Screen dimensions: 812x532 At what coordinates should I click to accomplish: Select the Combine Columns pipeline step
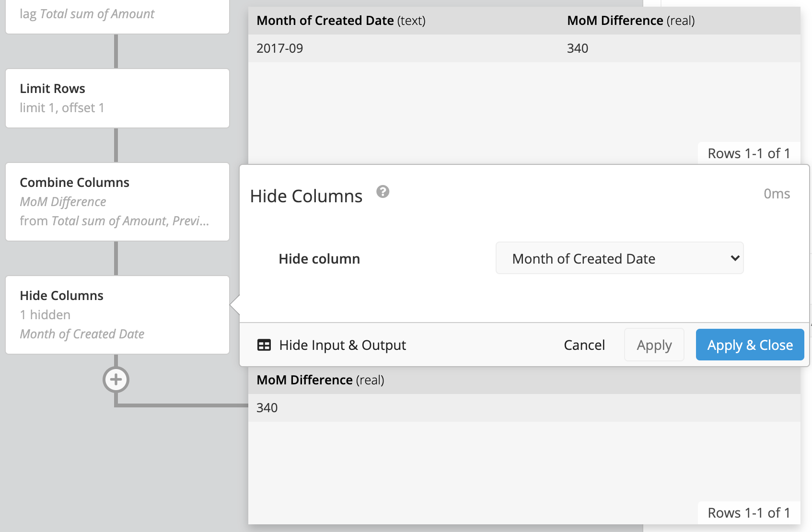coord(117,202)
